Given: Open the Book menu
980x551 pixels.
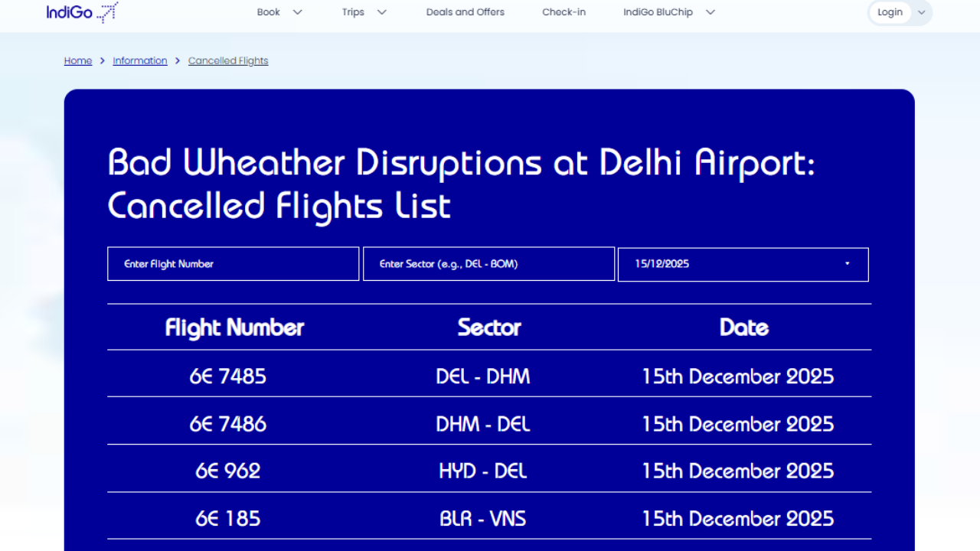Looking at the screenshot, I should 269,12.
